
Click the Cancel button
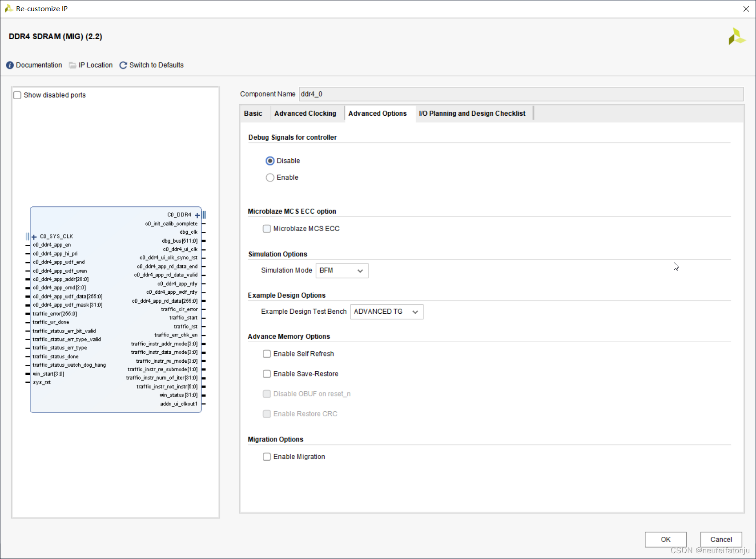[x=721, y=539]
